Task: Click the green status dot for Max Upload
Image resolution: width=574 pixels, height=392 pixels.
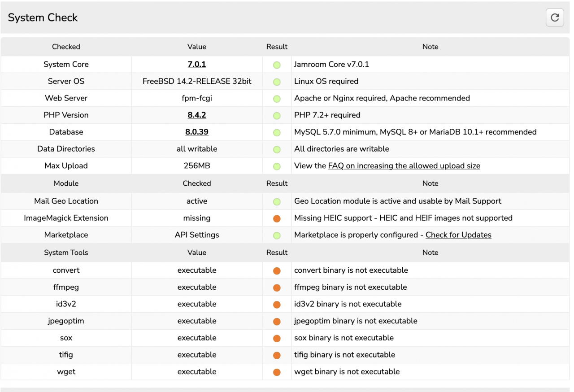Action: pyautogui.click(x=277, y=166)
